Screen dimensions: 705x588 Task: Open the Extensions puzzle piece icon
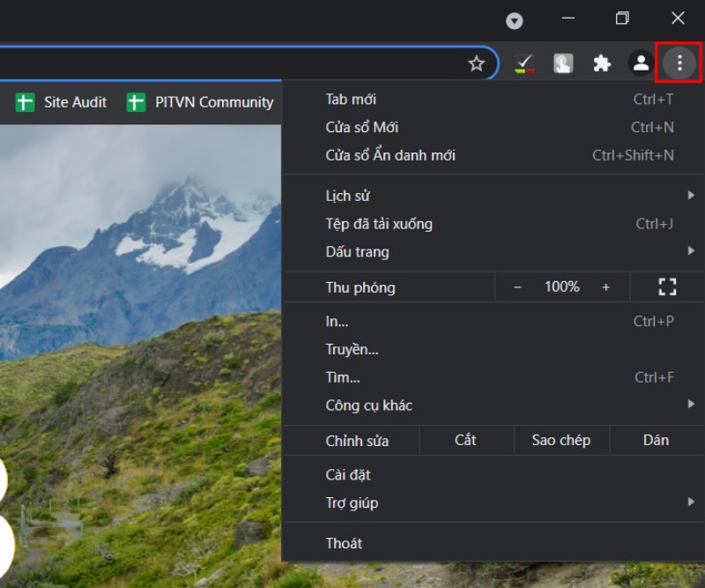(602, 63)
